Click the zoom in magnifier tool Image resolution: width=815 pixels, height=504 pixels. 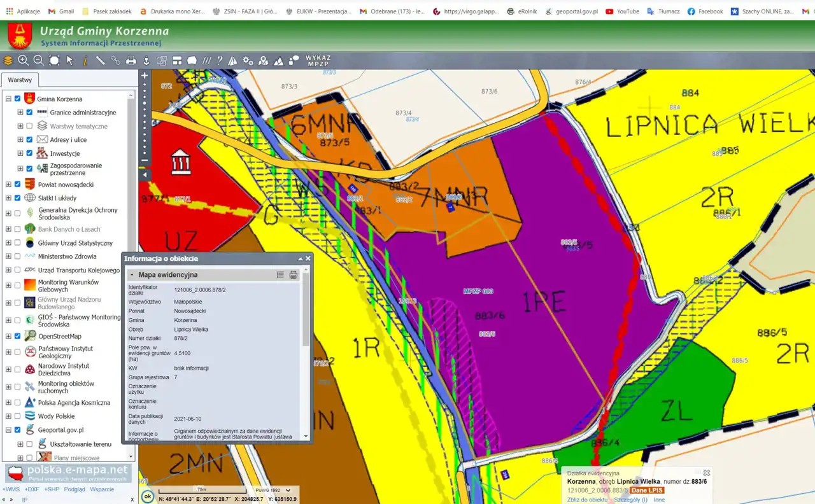click(24, 60)
